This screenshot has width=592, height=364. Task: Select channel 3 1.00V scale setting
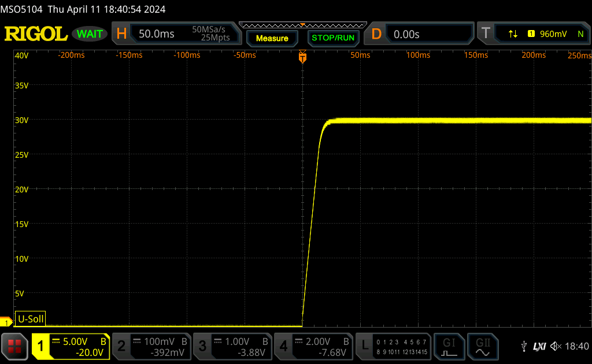(x=237, y=341)
